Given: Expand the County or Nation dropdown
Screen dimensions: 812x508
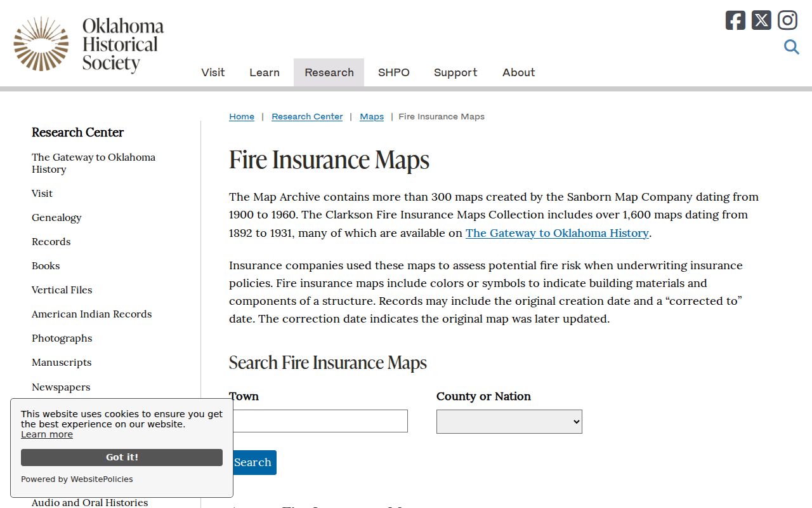Looking at the screenshot, I should [x=509, y=422].
